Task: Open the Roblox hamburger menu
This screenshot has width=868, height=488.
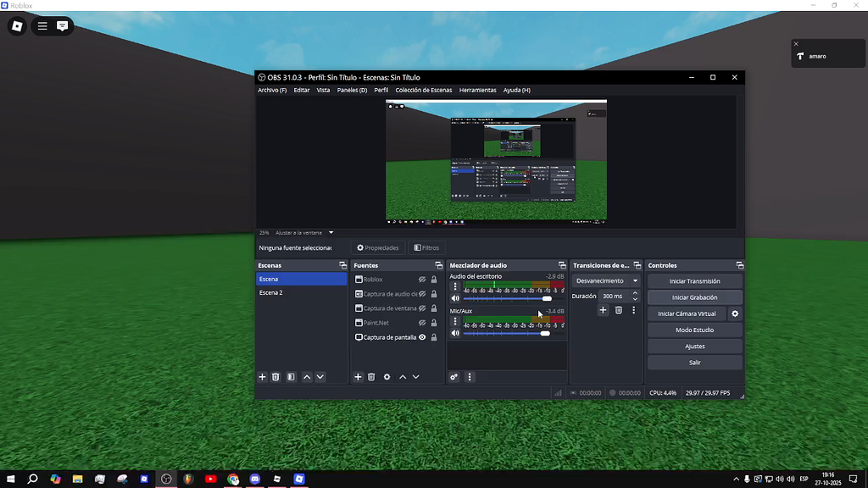Action: point(42,26)
